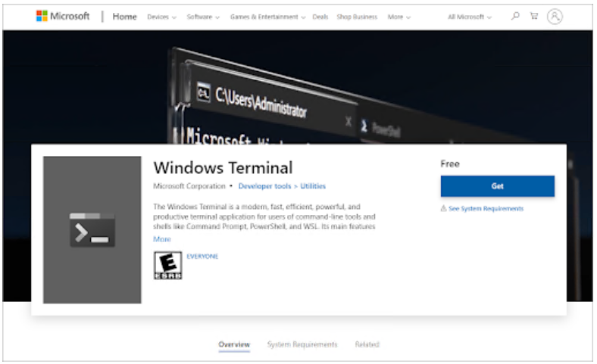Expand the Games & Entertainment menu
Screen dimensions: 597x364
267,17
